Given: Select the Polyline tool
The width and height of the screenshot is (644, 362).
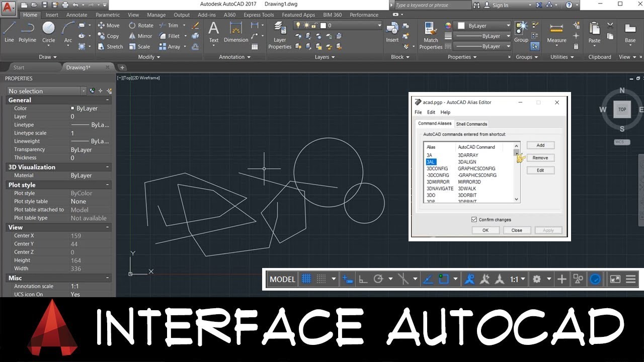Looking at the screenshot, I should coord(27,32).
